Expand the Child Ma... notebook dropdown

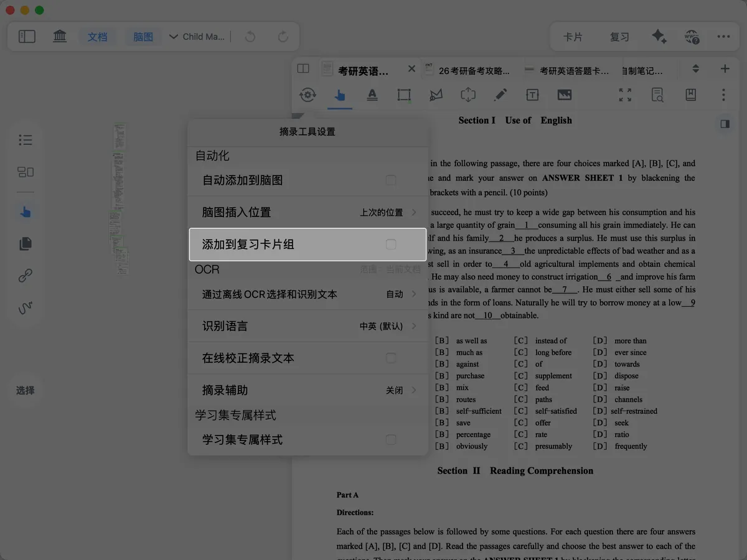pyautogui.click(x=197, y=37)
